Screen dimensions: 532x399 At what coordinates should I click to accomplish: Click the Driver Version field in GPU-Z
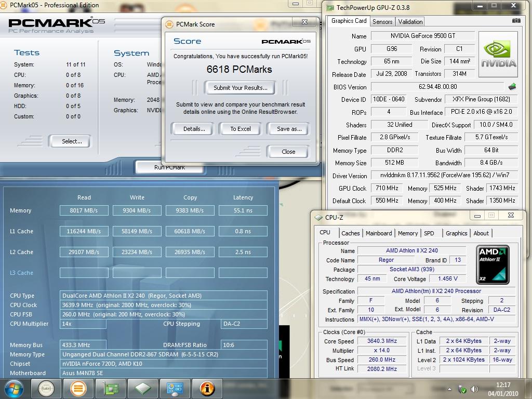445,176
